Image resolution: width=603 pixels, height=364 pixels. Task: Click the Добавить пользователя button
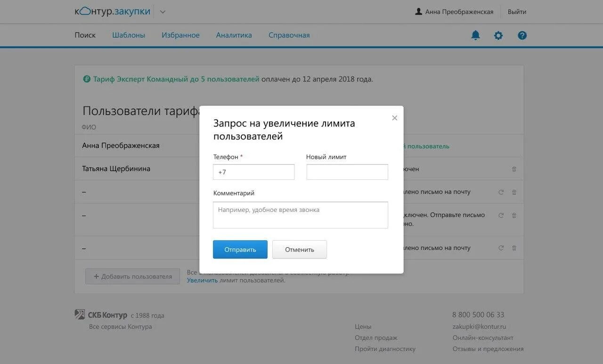(x=132, y=276)
